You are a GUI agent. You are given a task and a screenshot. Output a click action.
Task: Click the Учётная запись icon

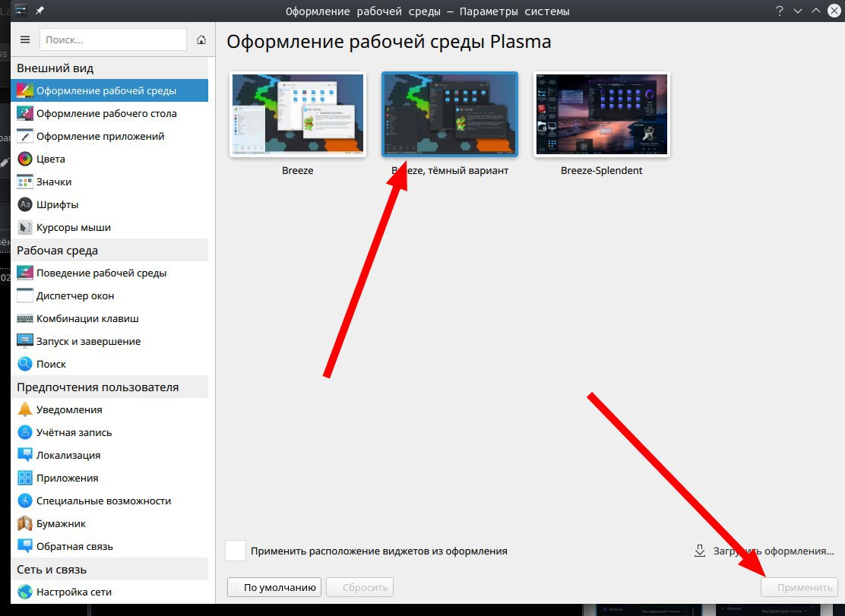[25, 432]
